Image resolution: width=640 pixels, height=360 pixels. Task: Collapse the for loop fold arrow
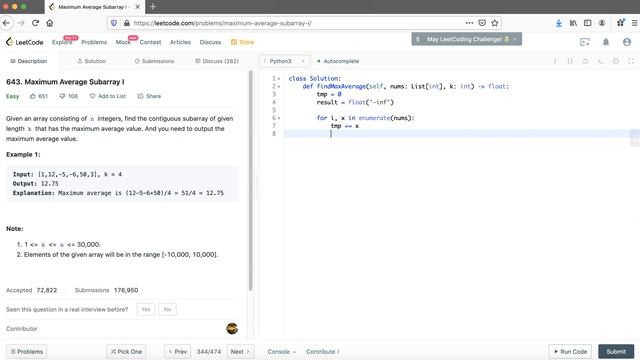click(279, 118)
